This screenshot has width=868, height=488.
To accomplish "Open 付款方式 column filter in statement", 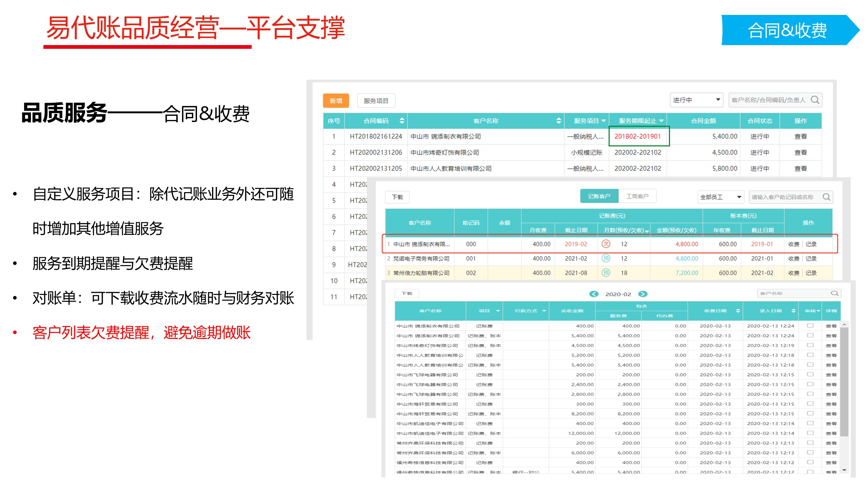I will (544, 311).
